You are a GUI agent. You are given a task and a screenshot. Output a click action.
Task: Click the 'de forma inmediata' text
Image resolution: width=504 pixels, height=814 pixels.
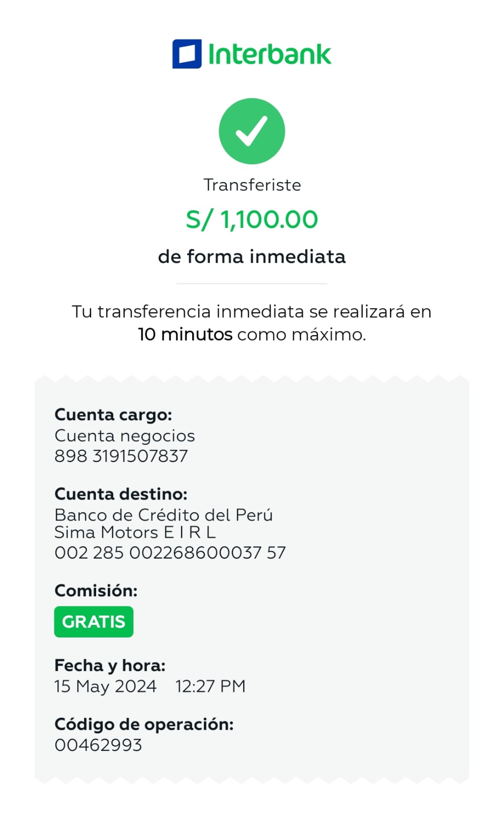(x=252, y=256)
